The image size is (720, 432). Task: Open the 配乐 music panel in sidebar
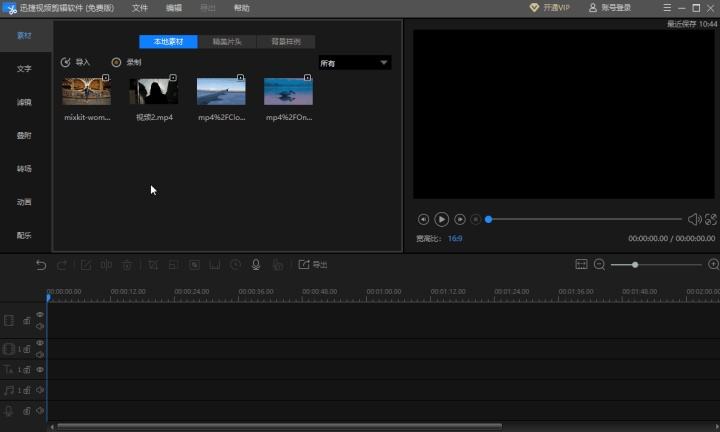click(24, 236)
